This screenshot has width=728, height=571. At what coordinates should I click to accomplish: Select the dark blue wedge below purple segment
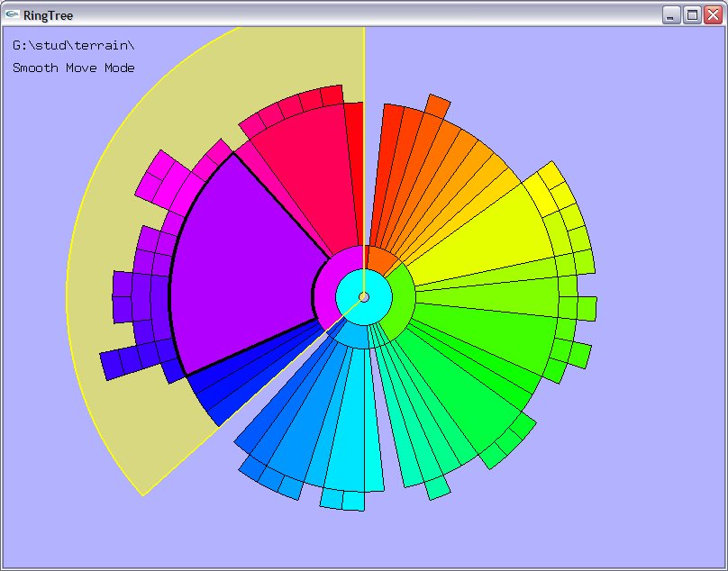221,389
